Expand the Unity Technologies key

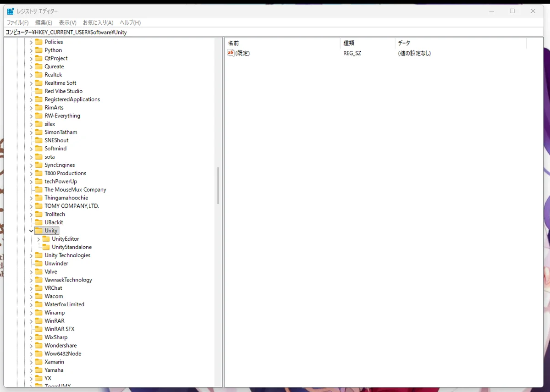(31, 255)
